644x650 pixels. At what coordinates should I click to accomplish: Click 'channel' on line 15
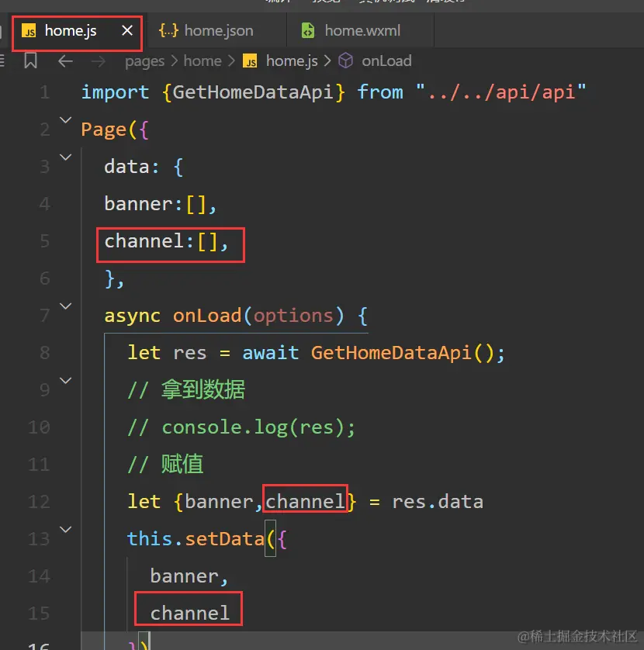click(x=189, y=613)
